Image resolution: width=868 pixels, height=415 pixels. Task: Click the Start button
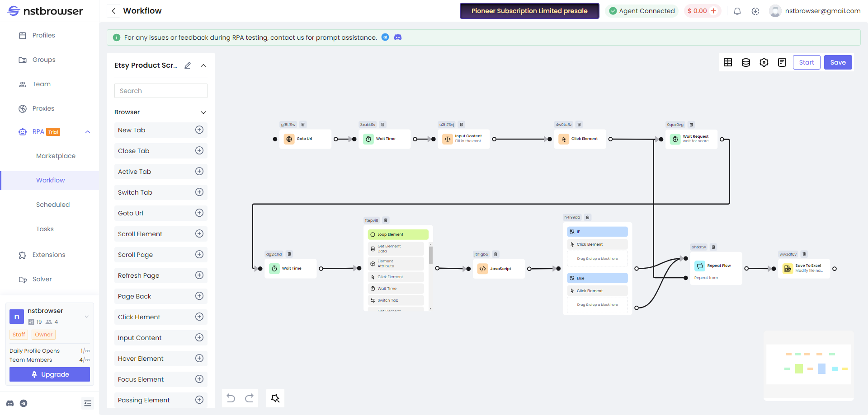tap(807, 62)
